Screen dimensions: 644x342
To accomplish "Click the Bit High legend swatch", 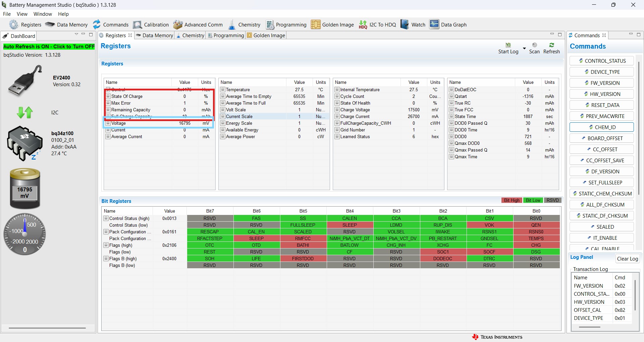I will [x=512, y=200].
